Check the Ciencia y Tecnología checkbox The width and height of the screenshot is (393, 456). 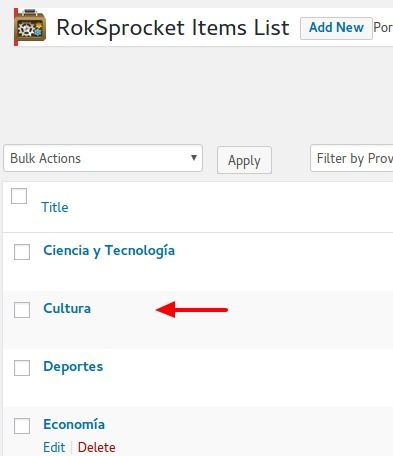click(22, 252)
